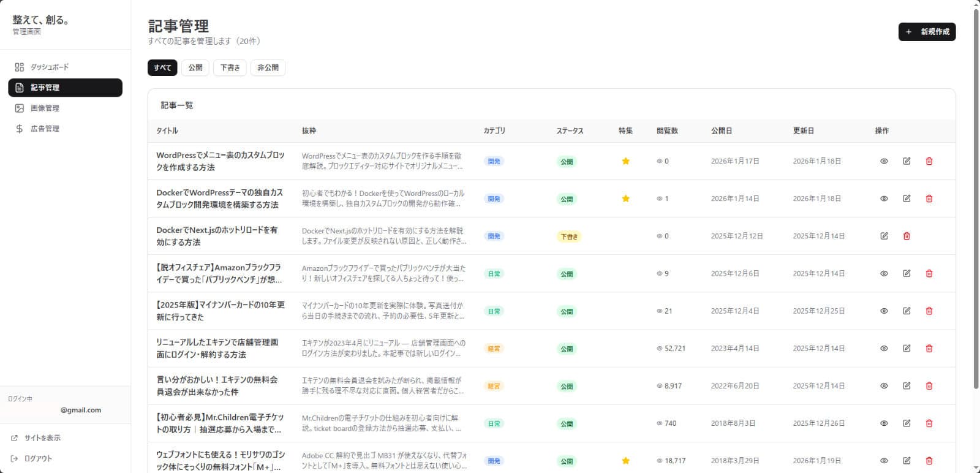Image resolution: width=980 pixels, height=473 pixels.
Task: View the DockerでWordPressテーマ article via eye icon
Action: (884, 199)
